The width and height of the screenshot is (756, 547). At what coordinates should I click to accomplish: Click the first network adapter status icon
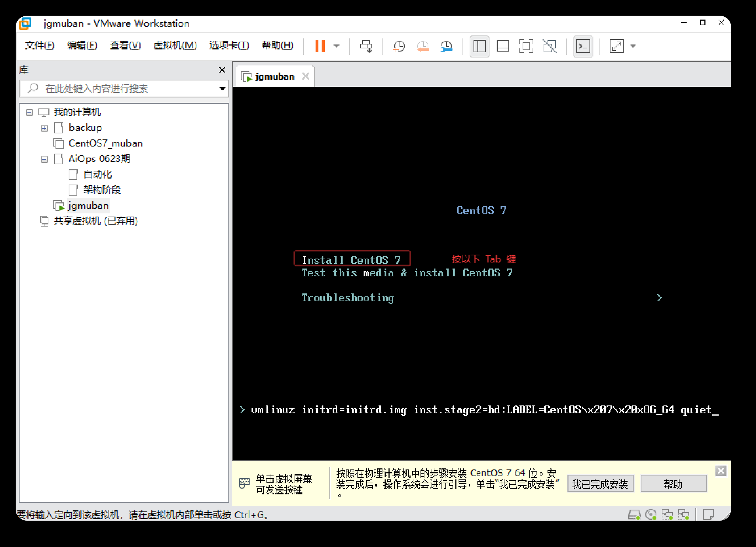(667, 515)
